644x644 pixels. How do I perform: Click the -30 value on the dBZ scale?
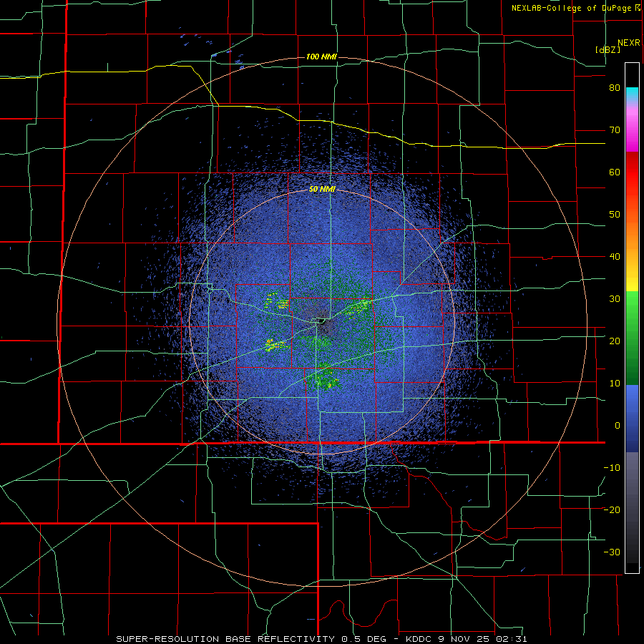pyautogui.click(x=612, y=552)
